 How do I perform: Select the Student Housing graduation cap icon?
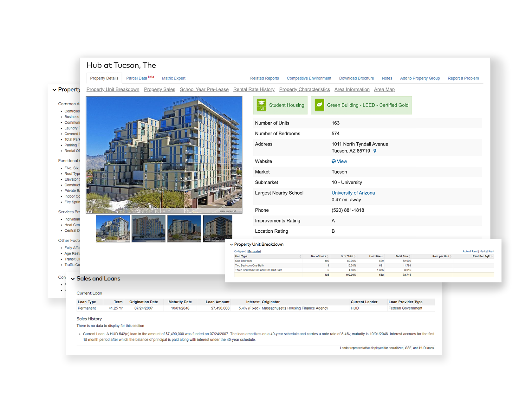pos(261,105)
